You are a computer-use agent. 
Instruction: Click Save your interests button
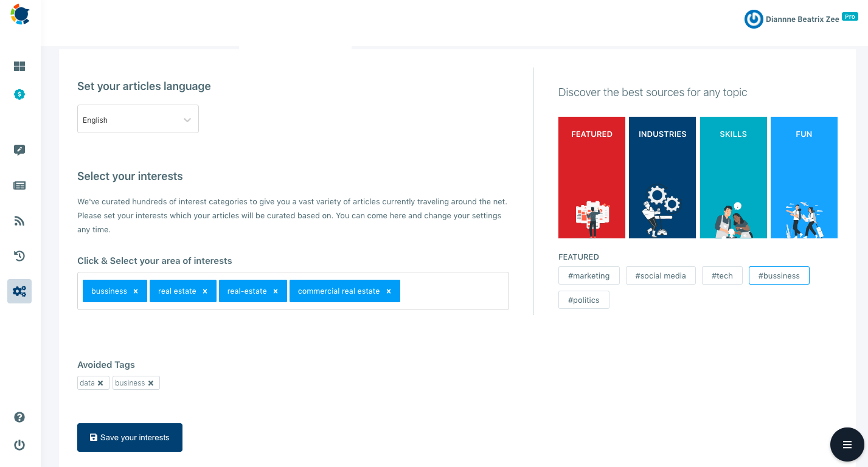tap(130, 437)
